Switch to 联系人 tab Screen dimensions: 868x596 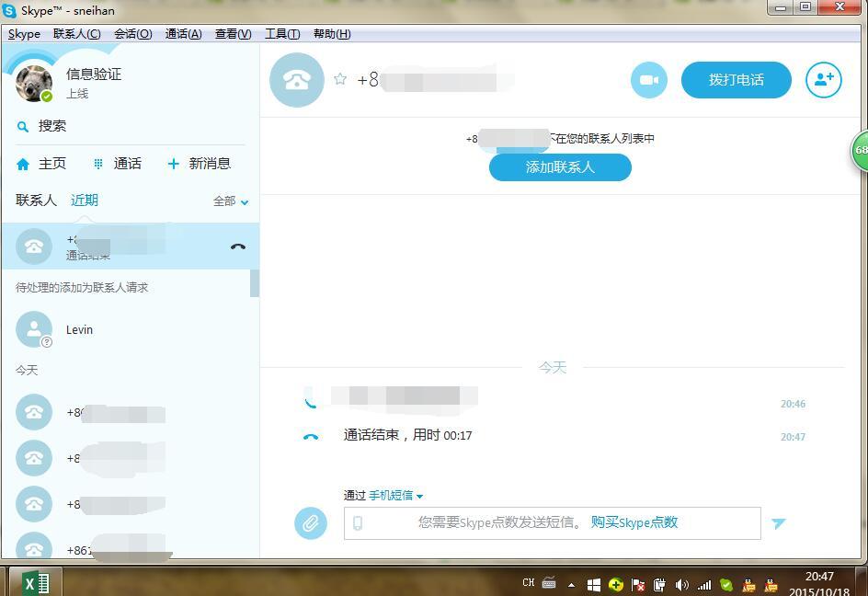[36, 200]
